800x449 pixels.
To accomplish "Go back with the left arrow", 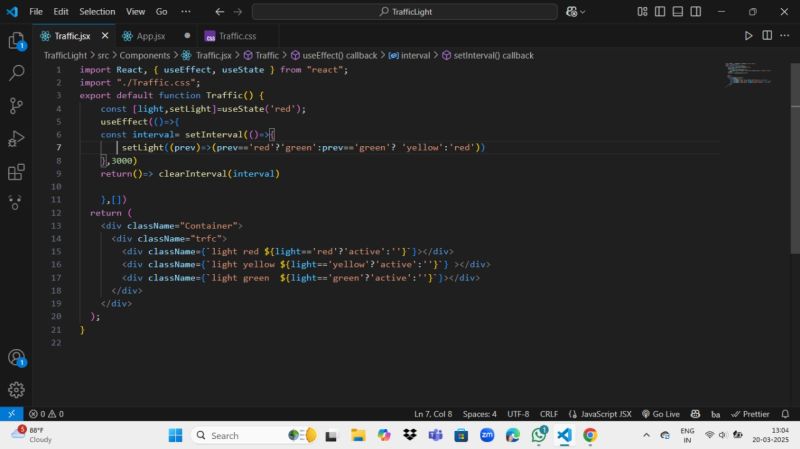I will pos(220,12).
